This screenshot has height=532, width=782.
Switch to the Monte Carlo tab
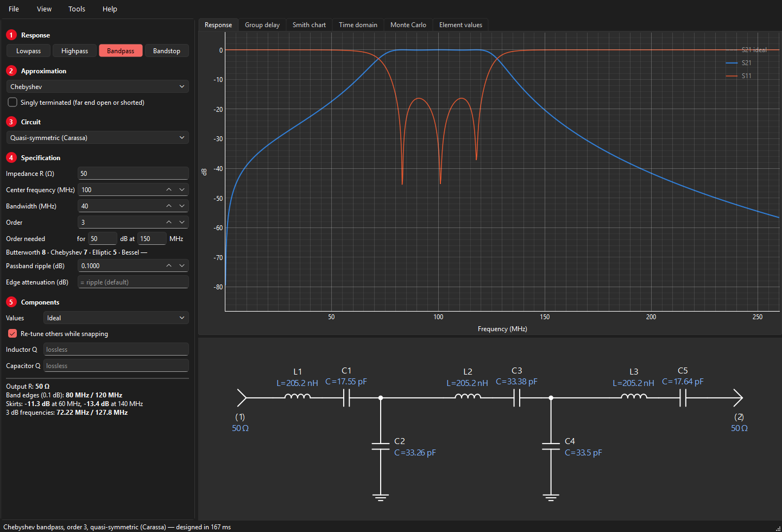coord(408,25)
